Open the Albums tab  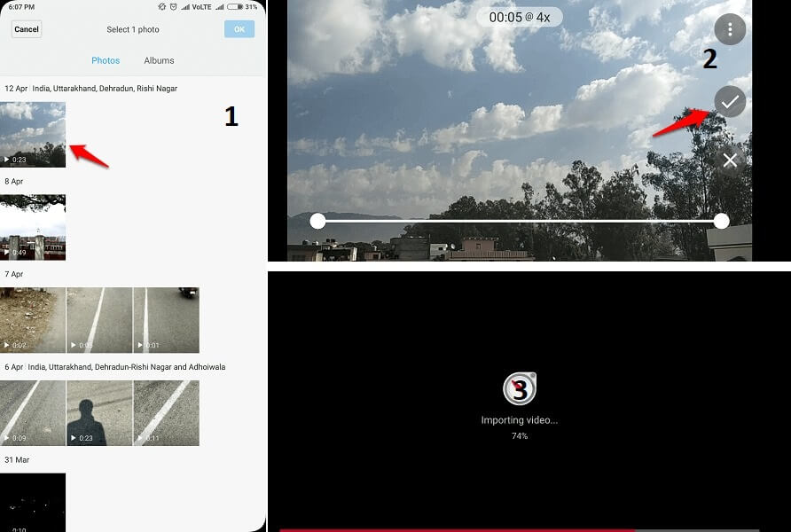pos(159,60)
